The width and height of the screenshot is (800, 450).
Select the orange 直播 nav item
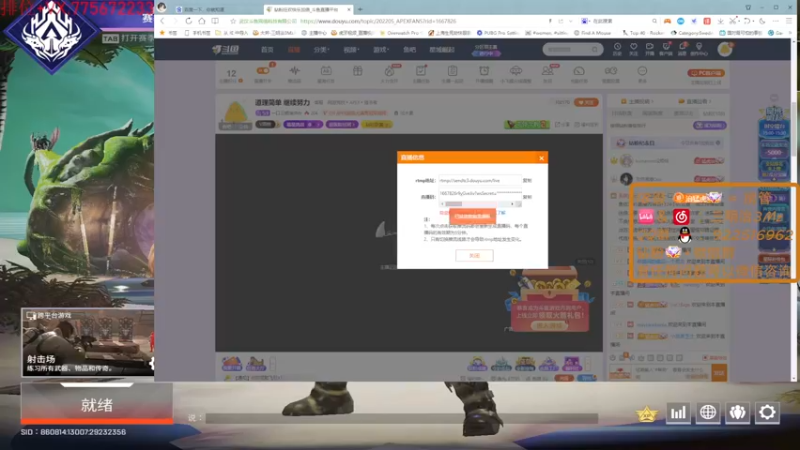(294, 49)
